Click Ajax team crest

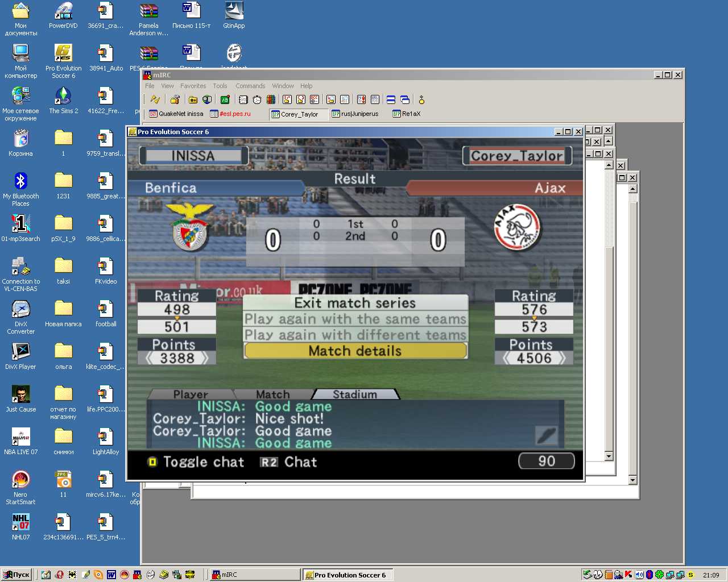(517, 227)
